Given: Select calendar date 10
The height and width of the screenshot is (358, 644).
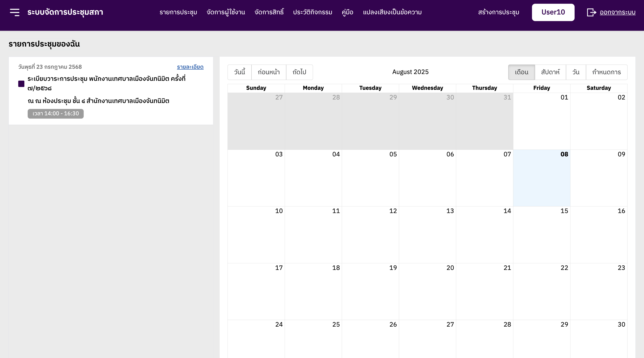Looking at the screenshot, I should [x=279, y=211].
